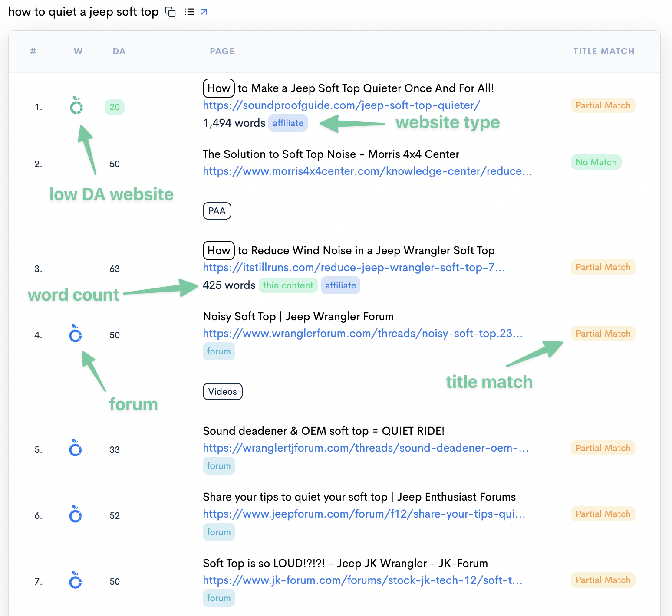Open the wranglertjforum.com sound-deadener thread link
Viewport: 672px width, 616px height.
click(366, 448)
